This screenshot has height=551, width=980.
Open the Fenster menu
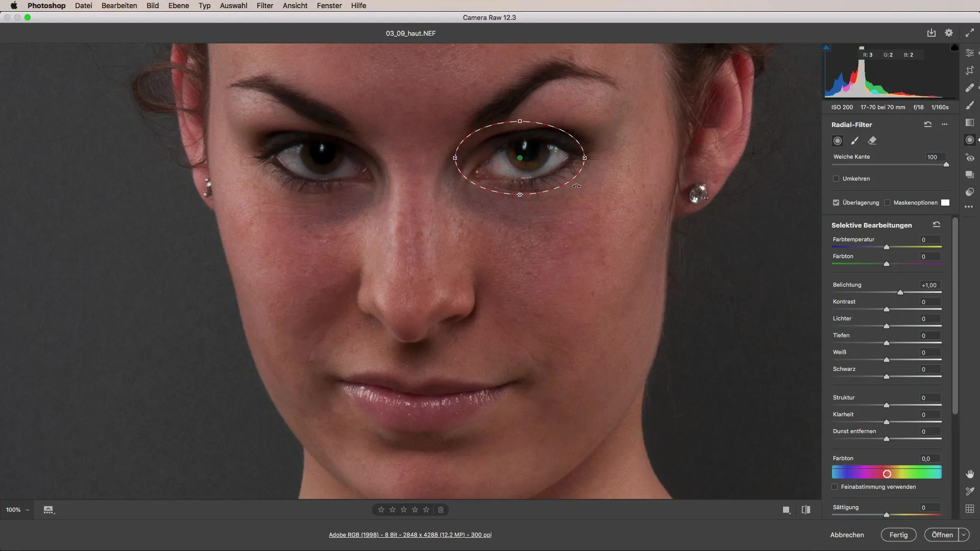pyautogui.click(x=329, y=6)
